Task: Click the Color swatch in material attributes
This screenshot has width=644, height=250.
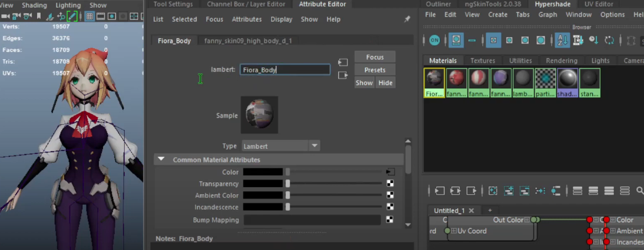Action: [263, 172]
